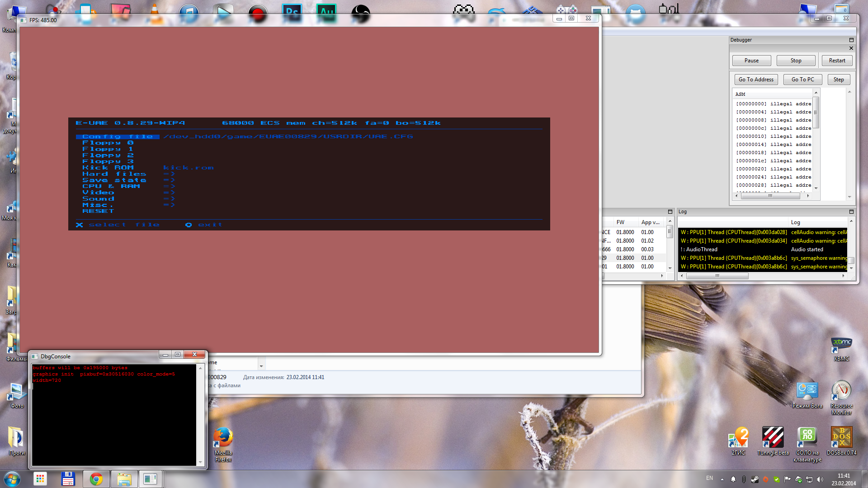This screenshot has height=488, width=868.
Task: Open the Steam tray icon
Action: (x=755, y=479)
